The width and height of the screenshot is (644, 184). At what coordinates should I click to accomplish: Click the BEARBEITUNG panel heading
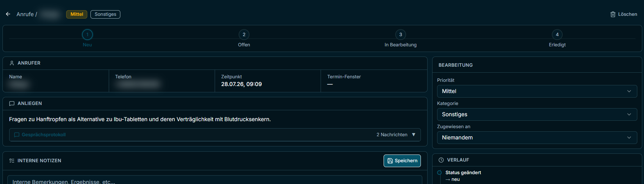[455, 65]
